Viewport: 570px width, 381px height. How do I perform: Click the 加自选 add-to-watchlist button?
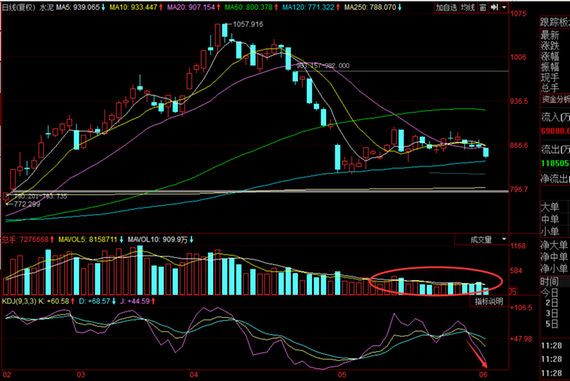click(446, 7)
